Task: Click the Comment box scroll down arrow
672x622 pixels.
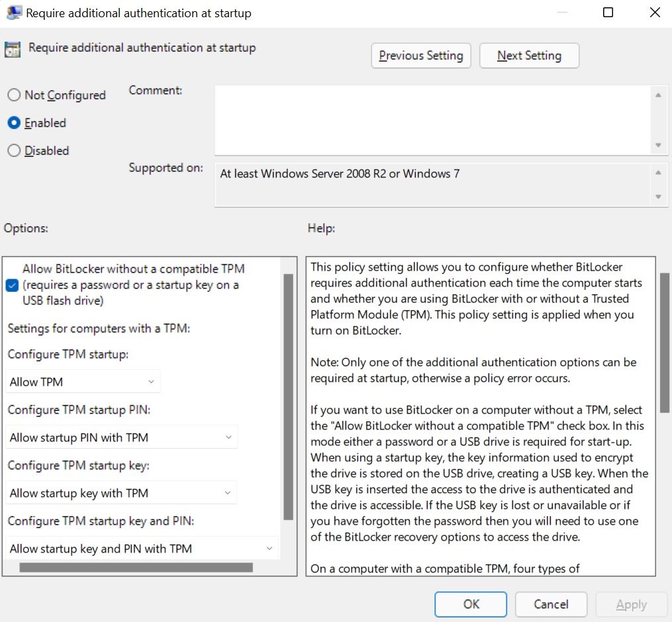Action: 658,145
